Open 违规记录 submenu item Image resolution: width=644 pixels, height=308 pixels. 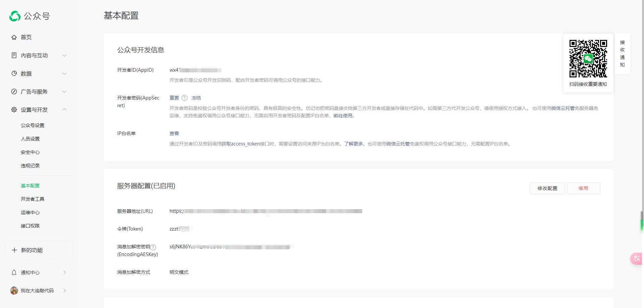point(30,166)
